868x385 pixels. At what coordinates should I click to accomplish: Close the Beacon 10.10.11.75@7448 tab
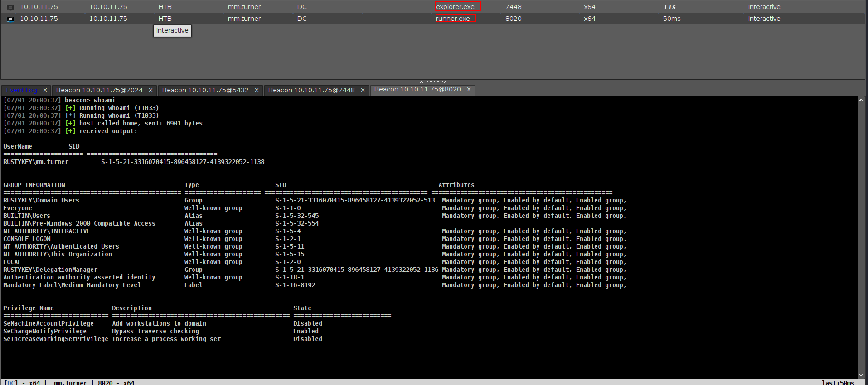[x=363, y=90]
